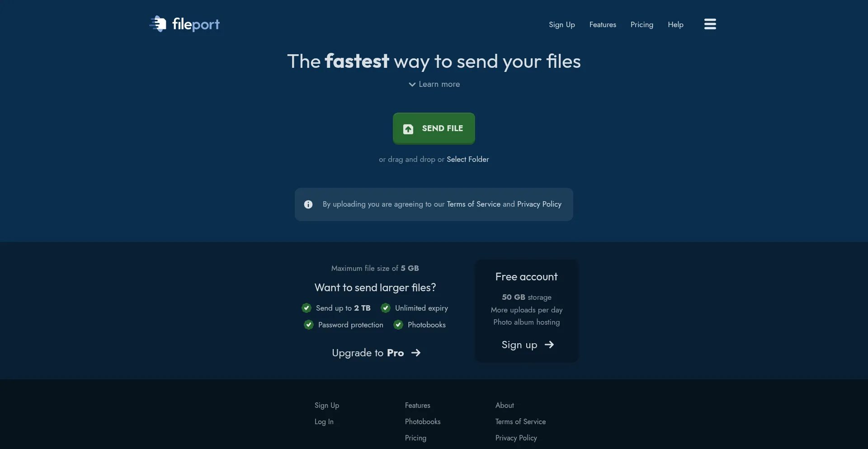Click the arrow next to Upgrade to Pro

(416, 353)
